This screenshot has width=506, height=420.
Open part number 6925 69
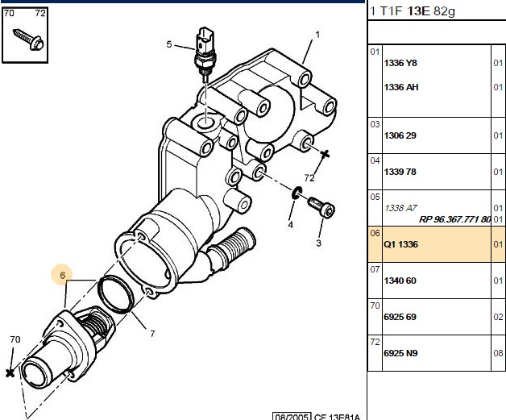coord(400,317)
